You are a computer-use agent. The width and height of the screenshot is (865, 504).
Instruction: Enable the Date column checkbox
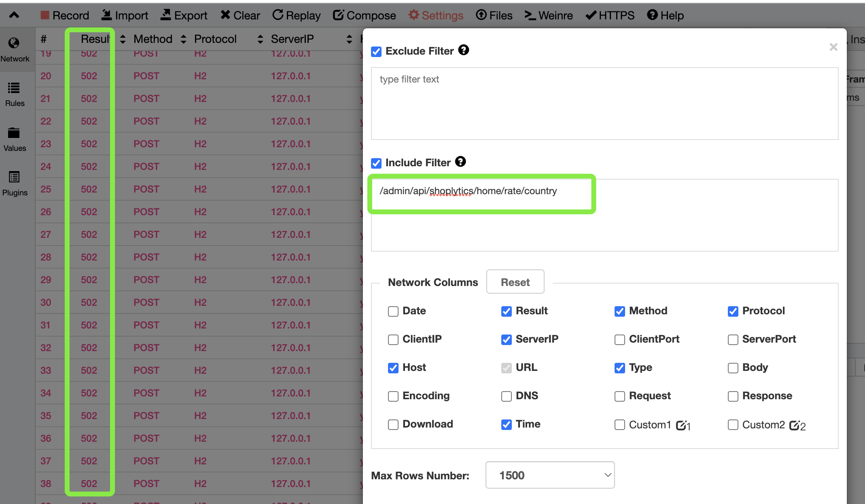point(393,311)
